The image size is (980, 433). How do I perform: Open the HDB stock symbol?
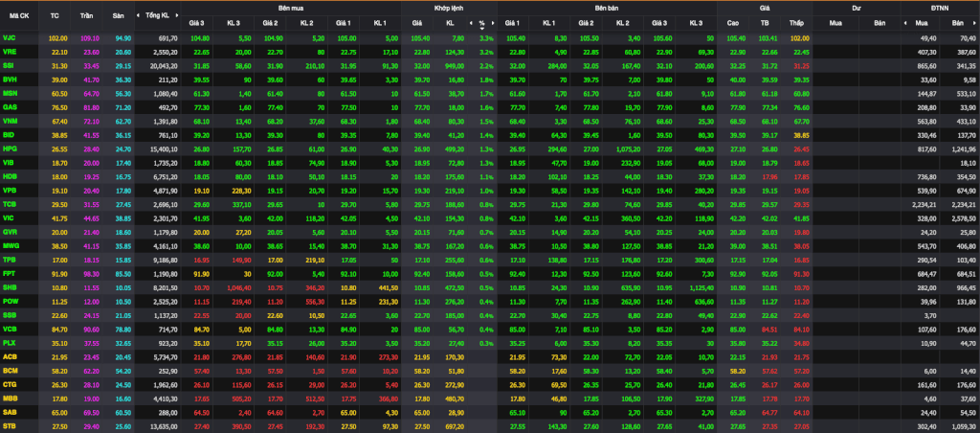(10, 176)
